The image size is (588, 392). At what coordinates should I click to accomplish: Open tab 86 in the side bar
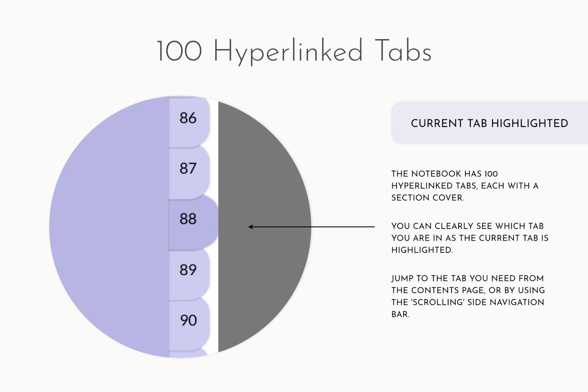(188, 118)
